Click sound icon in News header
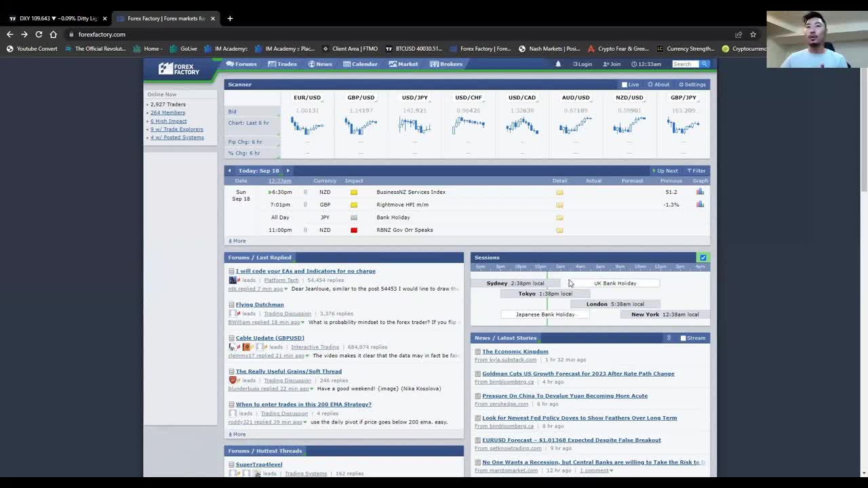The image size is (868, 488). click(669, 338)
